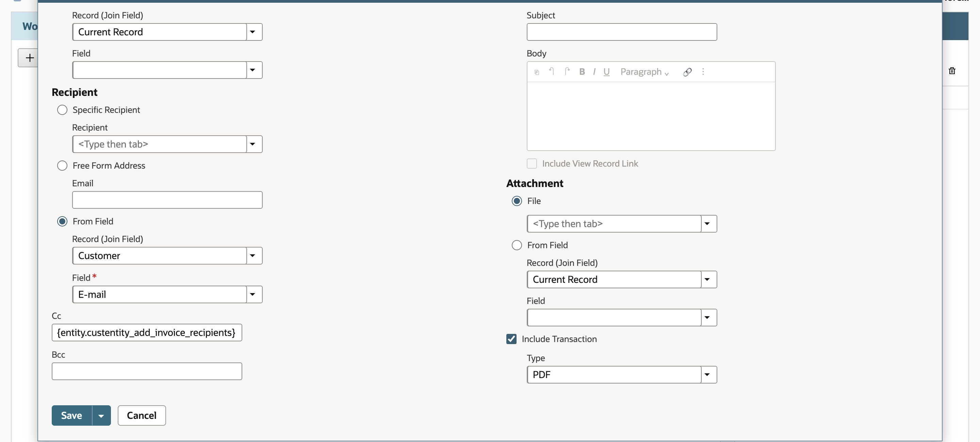Click the source-code icon in Body toolbar
This screenshot has height=442, width=980.
(536, 72)
